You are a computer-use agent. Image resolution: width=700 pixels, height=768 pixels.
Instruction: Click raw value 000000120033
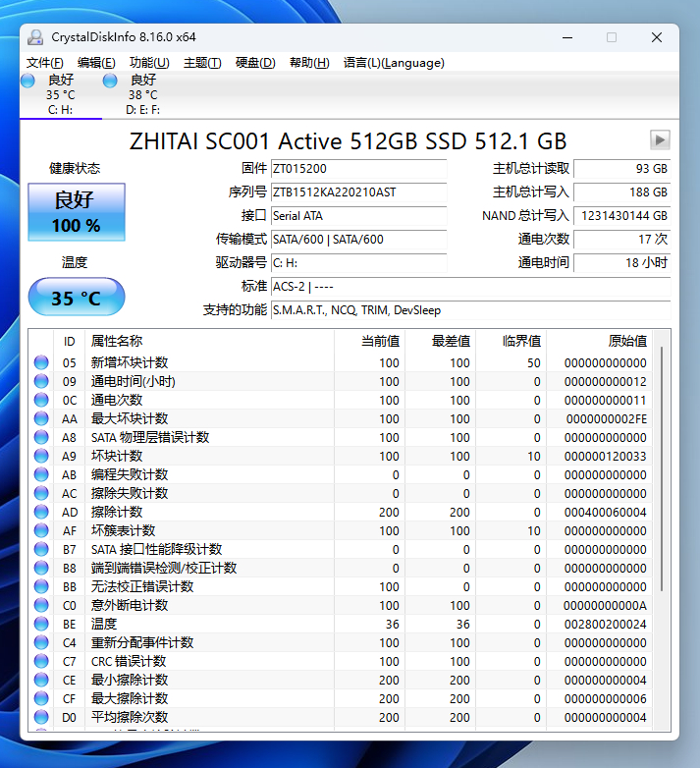point(605,456)
